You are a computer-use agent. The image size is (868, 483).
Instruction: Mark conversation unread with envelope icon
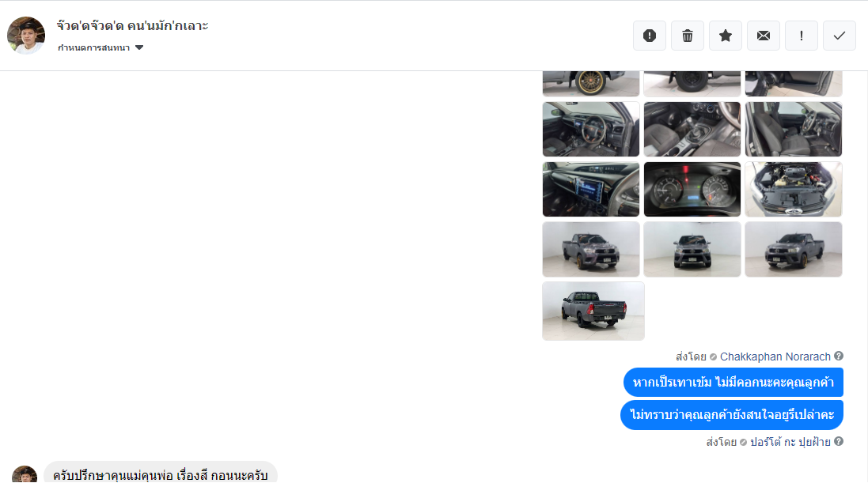point(764,36)
